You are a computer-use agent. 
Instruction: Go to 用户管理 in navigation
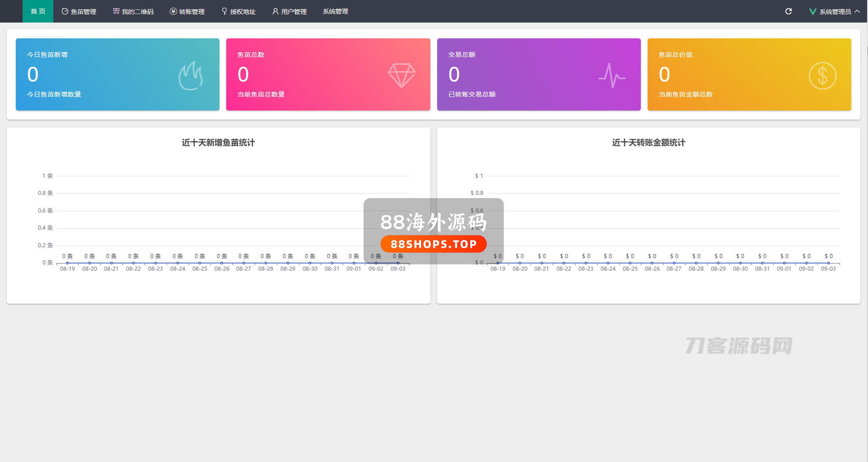(289, 11)
